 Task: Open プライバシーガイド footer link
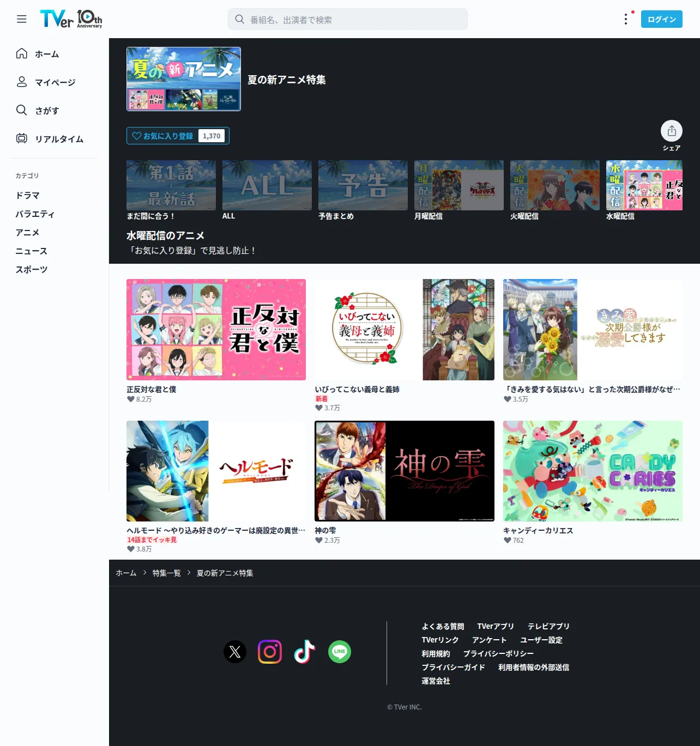(454, 668)
